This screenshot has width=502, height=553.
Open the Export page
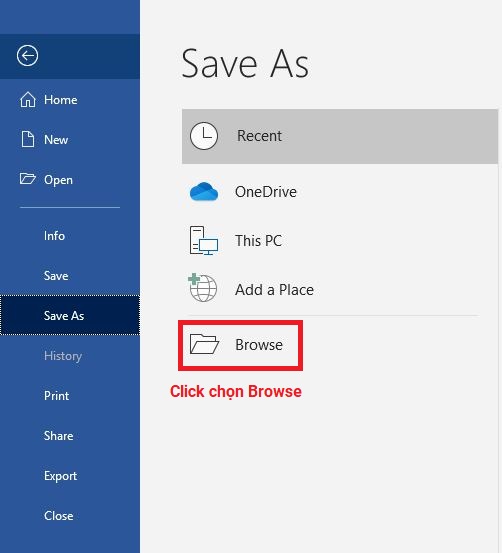click(60, 476)
